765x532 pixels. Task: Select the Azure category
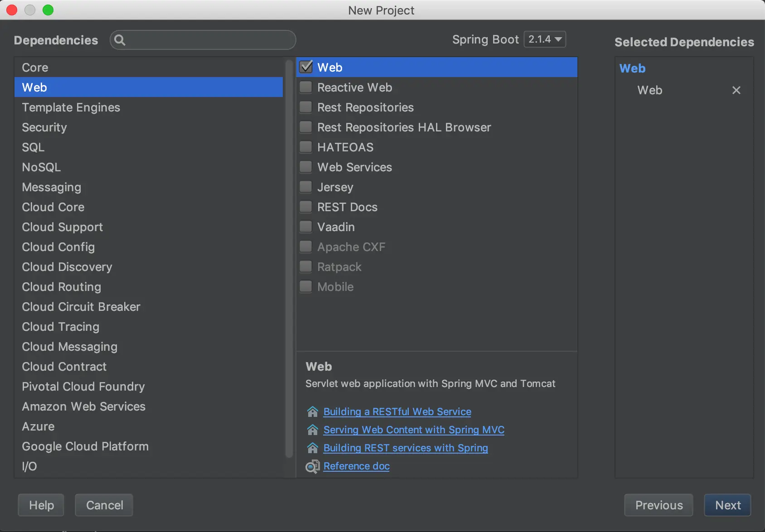[x=149, y=426]
